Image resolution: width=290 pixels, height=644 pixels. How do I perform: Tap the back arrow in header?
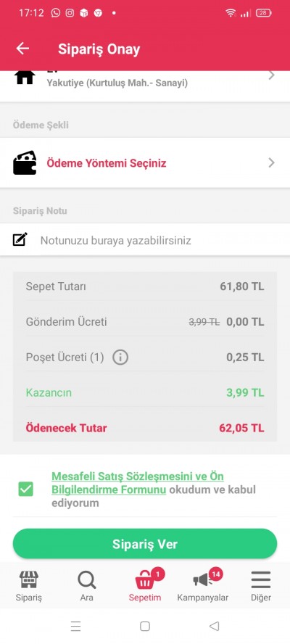22,49
